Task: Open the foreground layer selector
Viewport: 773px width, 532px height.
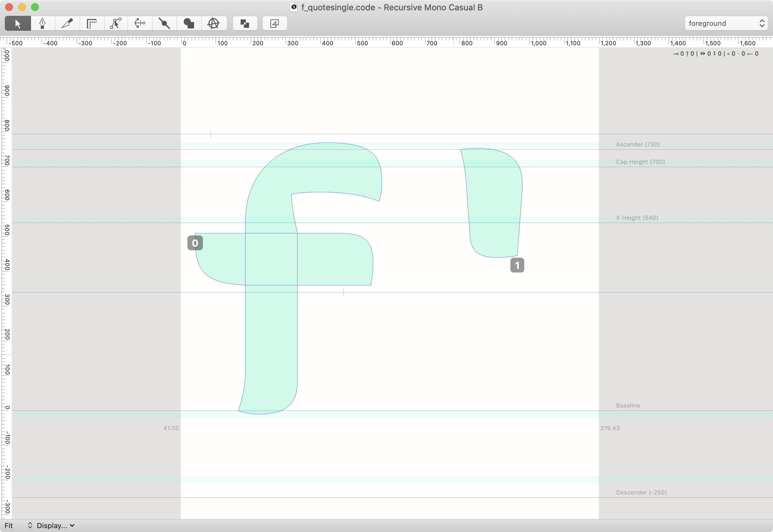Action: pos(726,23)
